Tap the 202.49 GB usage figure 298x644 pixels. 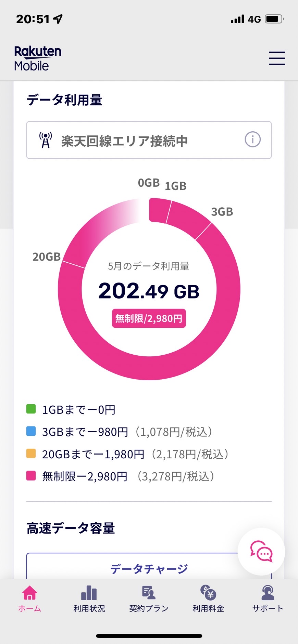[149, 291]
